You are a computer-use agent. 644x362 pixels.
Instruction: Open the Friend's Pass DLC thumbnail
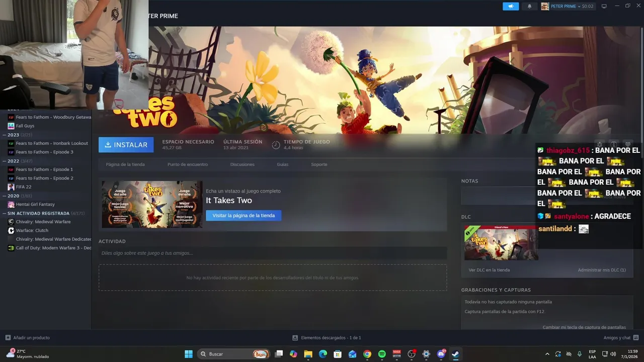501,242
